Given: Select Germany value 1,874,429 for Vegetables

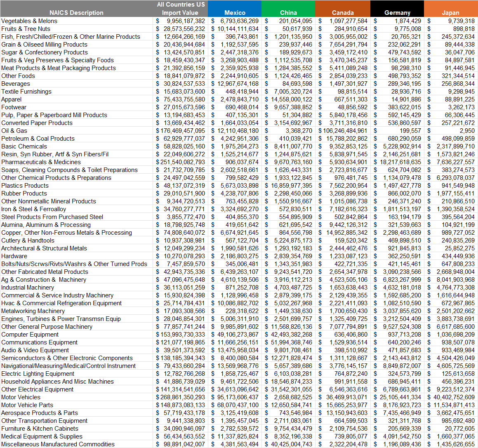Looking at the screenshot, I should point(397,21).
